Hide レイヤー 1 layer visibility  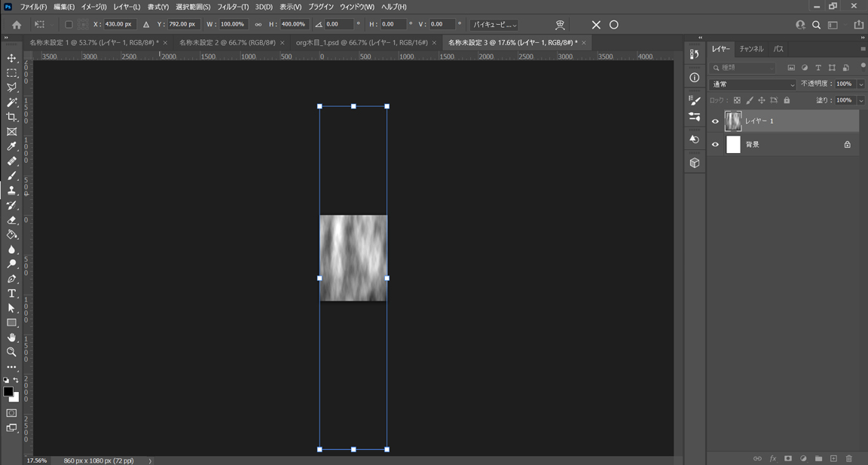715,121
